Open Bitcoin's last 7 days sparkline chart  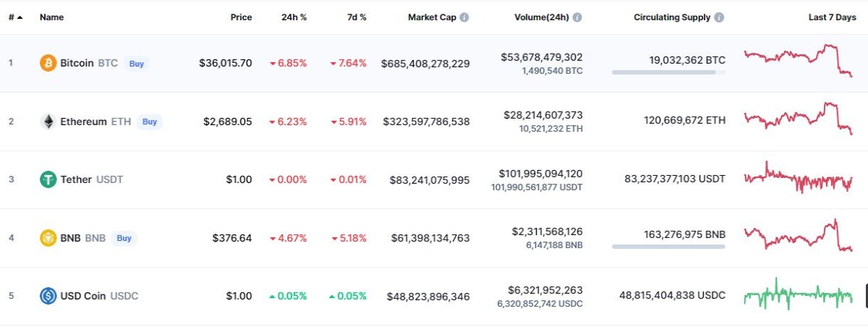click(798, 60)
